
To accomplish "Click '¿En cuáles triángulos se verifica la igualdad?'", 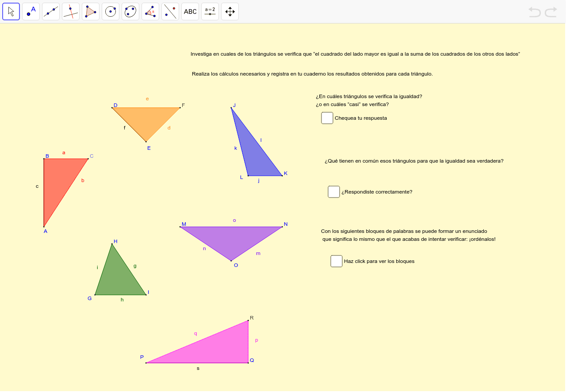I will 369,96.
